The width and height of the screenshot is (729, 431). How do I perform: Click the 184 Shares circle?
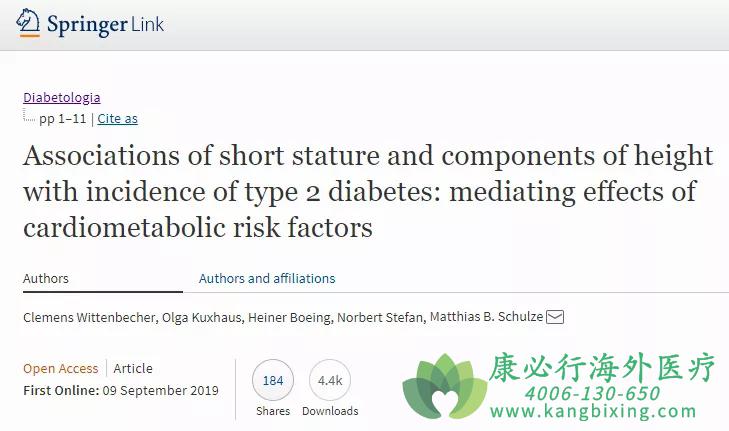pos(273,380)
